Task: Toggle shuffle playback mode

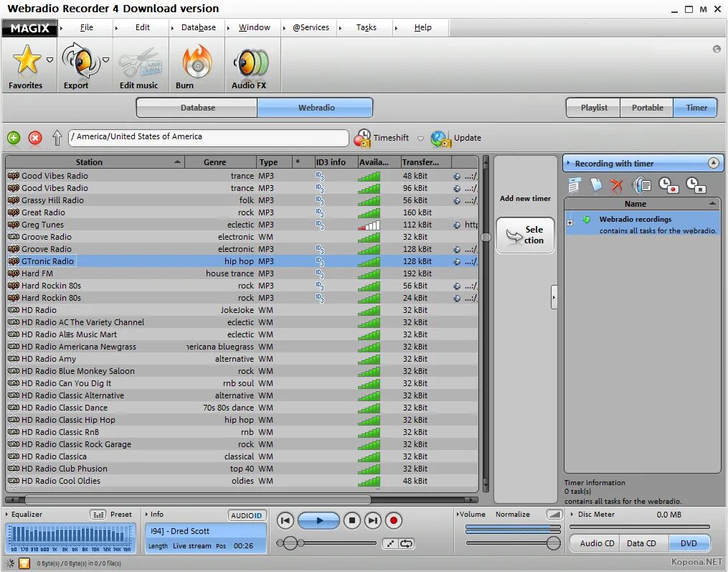Action: pyautogui.click(x=390, y=544)
